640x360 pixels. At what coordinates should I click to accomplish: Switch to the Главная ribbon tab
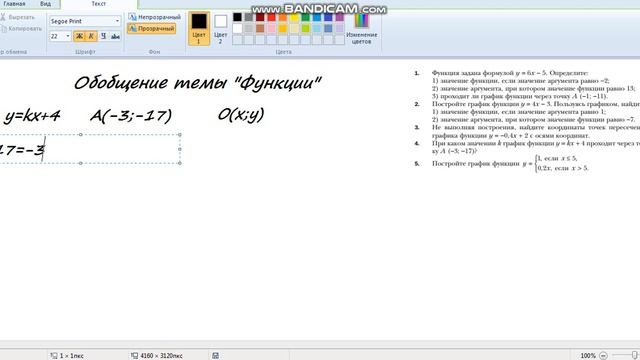14,4
